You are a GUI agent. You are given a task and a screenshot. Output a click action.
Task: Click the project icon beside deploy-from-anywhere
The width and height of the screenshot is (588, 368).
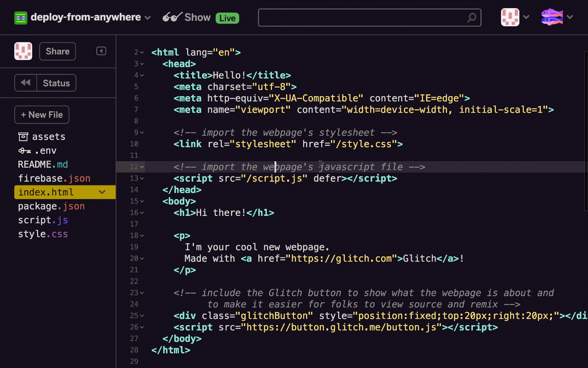click(x=21, y=18)
